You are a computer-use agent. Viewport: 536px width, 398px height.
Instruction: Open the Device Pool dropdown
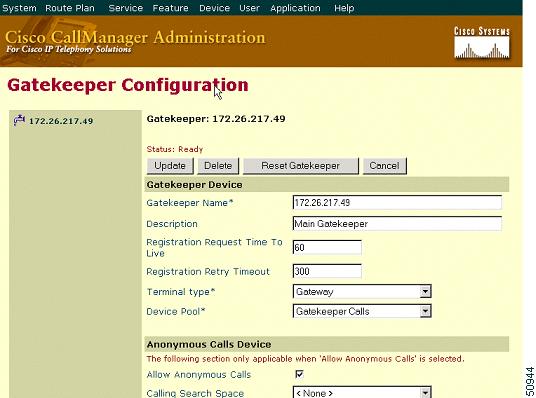click(x=362, y=311)
